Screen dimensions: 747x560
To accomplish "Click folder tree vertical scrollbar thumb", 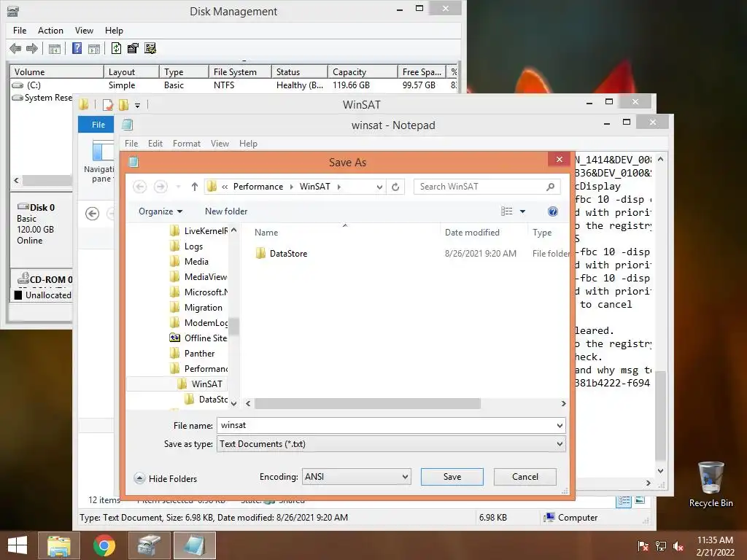I will (233, 327).
